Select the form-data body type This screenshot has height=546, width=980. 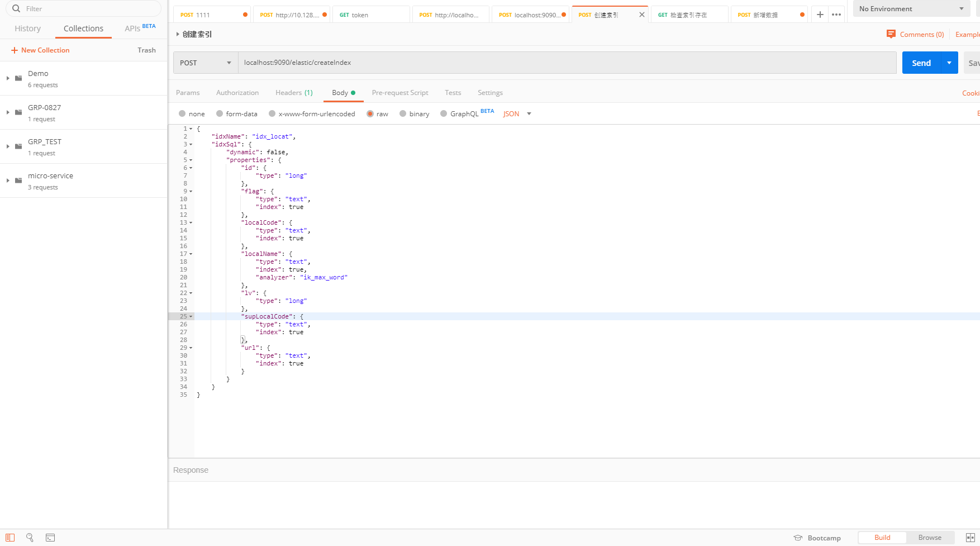[x=220, y=114]
